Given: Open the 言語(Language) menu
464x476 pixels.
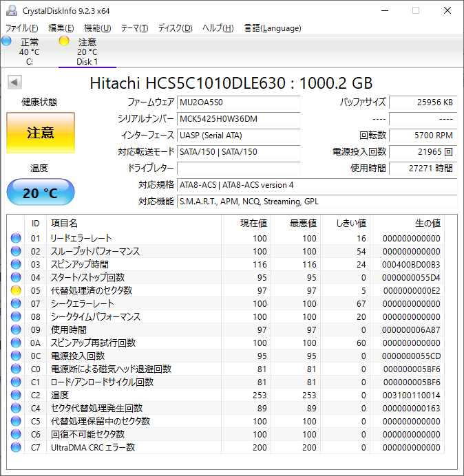Looking at the screenshot, I should pyautogui.click(x=273, y=28).
